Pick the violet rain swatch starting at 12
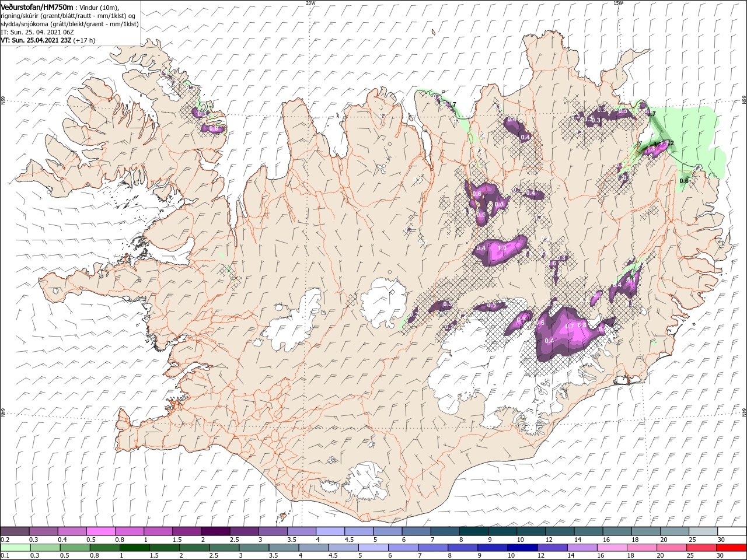The image size is (747, 560). pyautogui.click(x=551, y=548)
